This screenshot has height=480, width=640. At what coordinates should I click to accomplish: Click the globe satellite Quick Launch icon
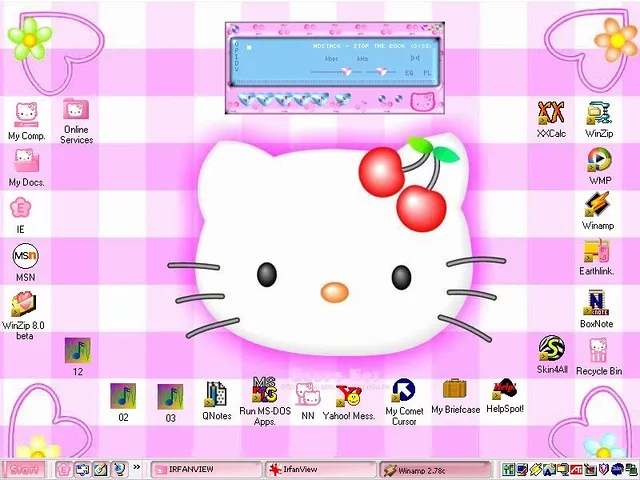point(119,469)
